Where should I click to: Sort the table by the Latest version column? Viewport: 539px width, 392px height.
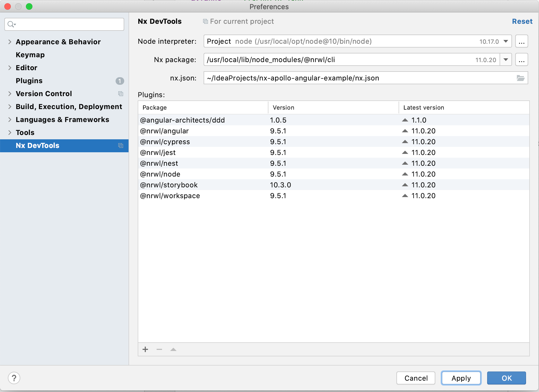pos(423,107)
